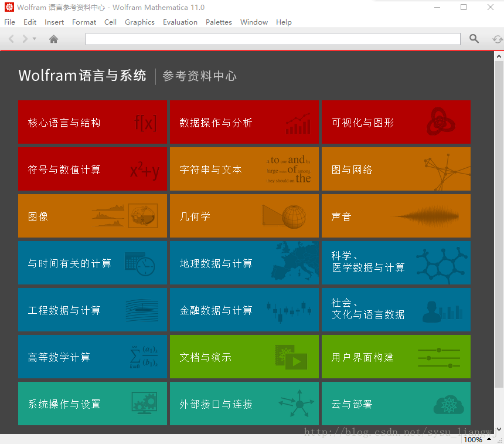Open the Help menu

[x=284, y=22]
